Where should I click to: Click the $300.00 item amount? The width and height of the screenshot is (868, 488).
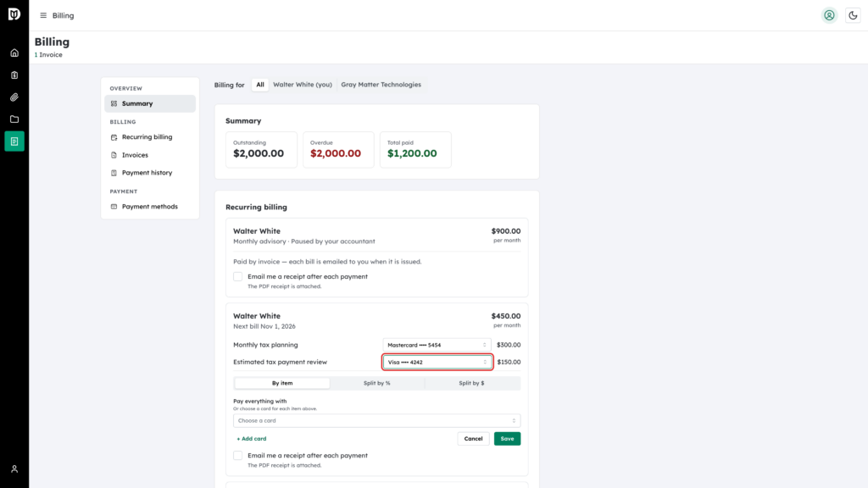click(509, 345)
